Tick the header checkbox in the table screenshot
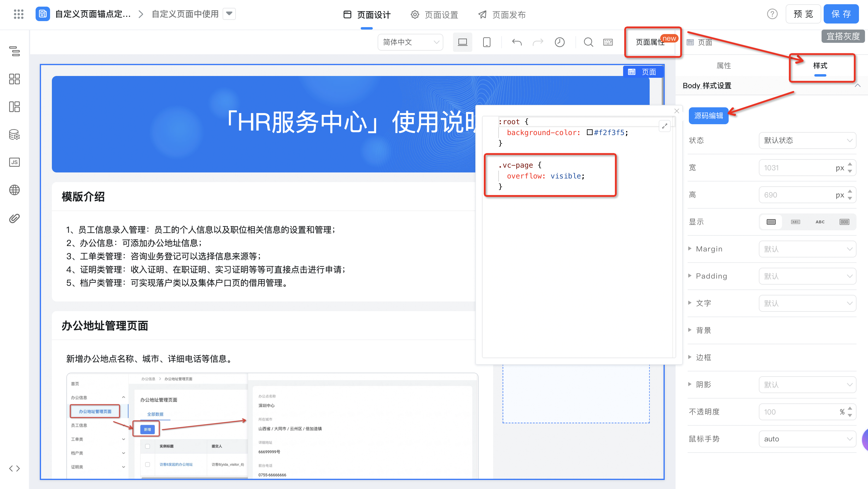 pyautogui.click(x=147, y=446)
